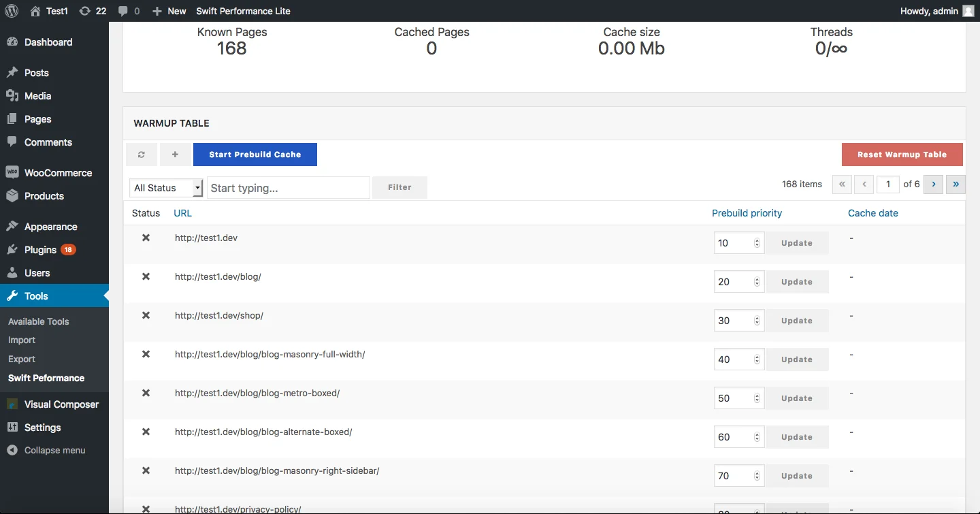Start Prebuild Cache
Screen dimensions: 980x514
(x=255, y=154)
